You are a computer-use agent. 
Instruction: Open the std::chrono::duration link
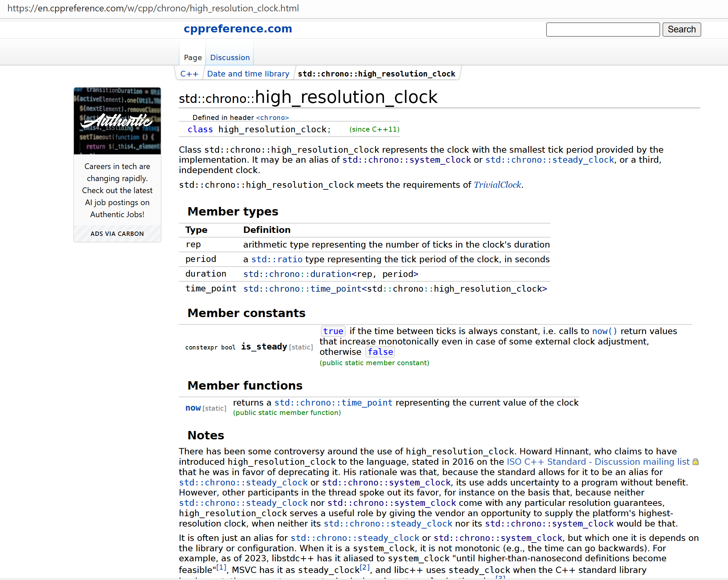click(x=297, y=274)
